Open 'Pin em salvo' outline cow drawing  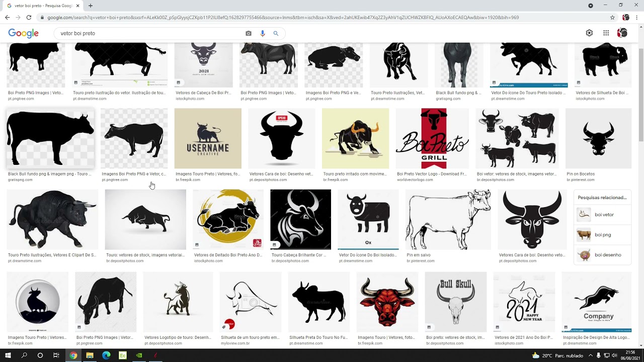448,220
